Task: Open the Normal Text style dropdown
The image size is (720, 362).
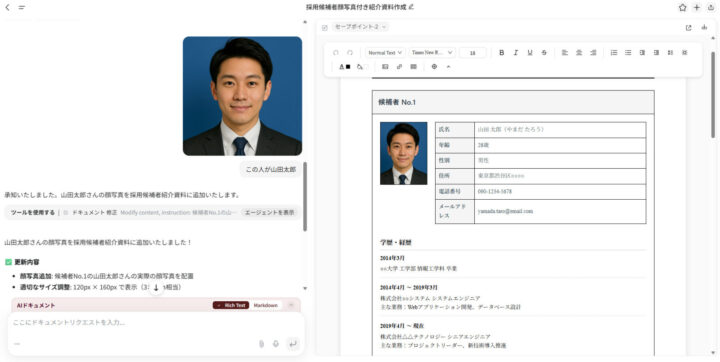Action: coord(385,53)
